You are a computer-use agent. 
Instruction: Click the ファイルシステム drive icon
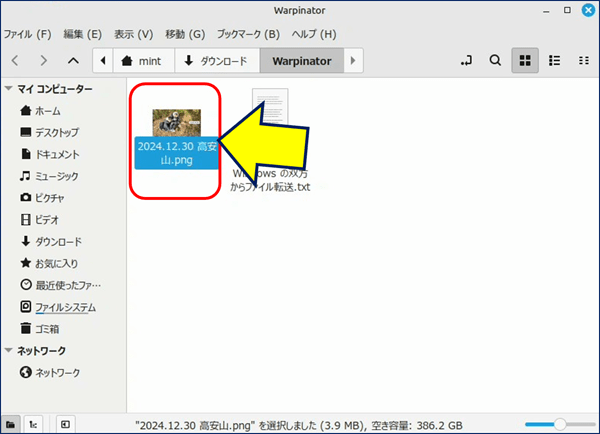tap(26, 307)
